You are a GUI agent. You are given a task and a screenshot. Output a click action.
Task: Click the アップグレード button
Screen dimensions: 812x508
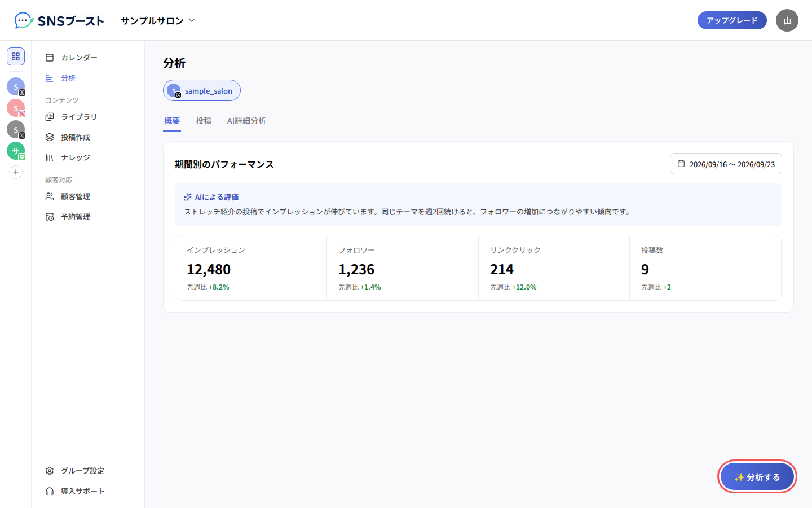coord(732,20)
